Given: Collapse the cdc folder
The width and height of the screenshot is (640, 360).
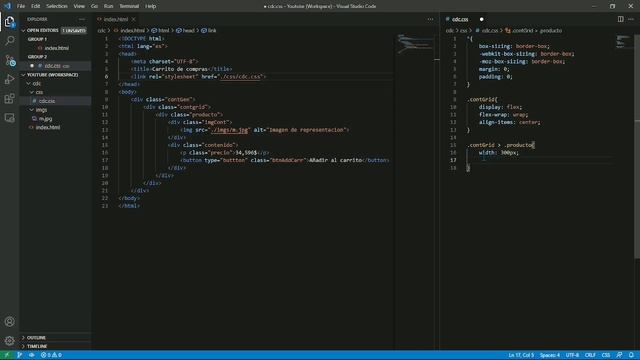Looking at the screenshot, I should [28, 84].
